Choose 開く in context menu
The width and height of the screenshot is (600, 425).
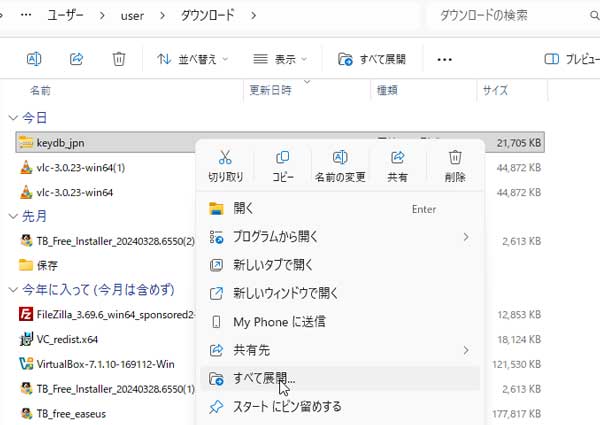coord(340,209)
